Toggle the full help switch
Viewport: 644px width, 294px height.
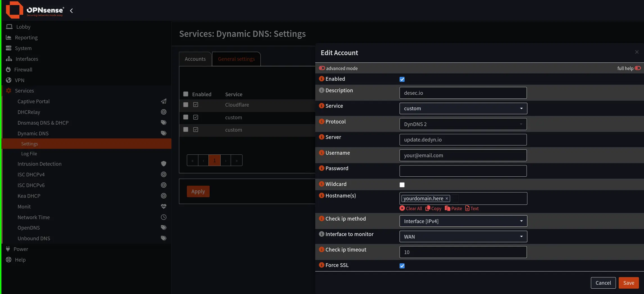click(638, 68)
